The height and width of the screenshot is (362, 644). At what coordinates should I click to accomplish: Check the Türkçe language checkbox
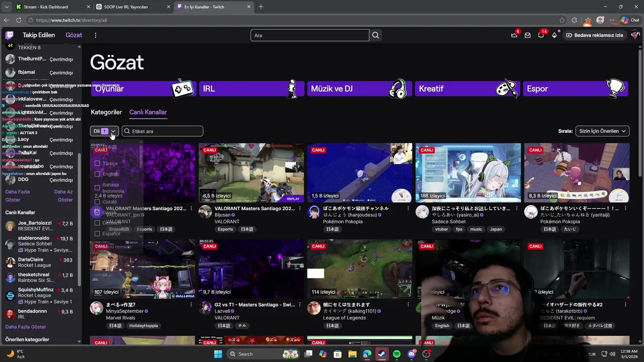click(x=97, y=163)
